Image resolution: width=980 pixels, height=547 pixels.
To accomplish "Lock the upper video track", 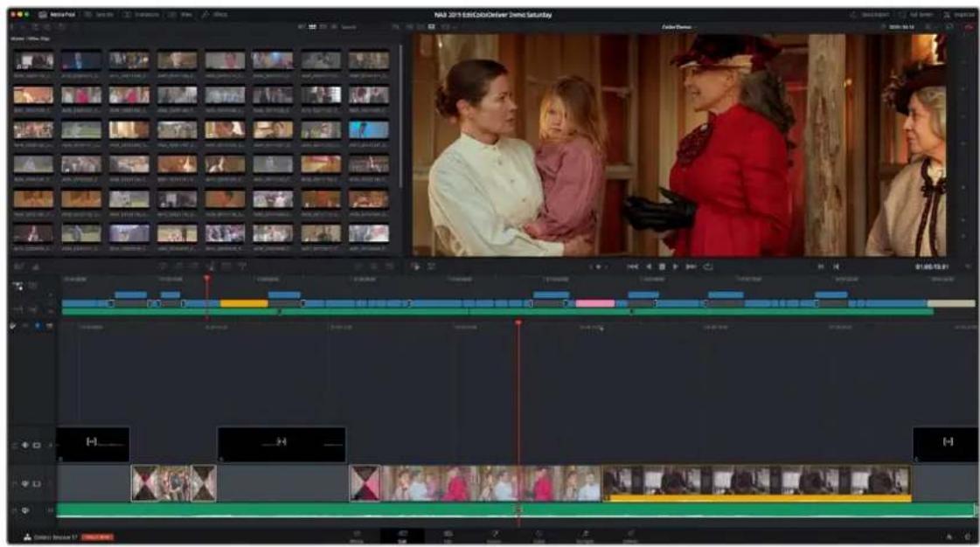I will pos(15,446).
